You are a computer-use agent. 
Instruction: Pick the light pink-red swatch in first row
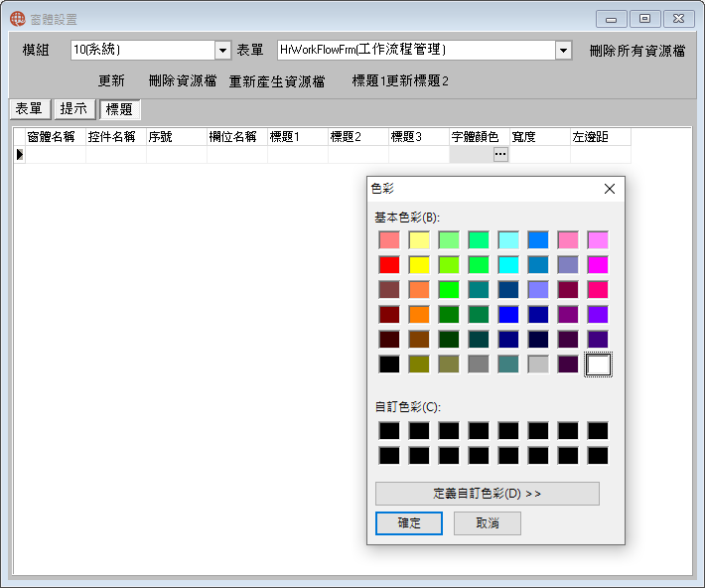(x=389, y=239)
